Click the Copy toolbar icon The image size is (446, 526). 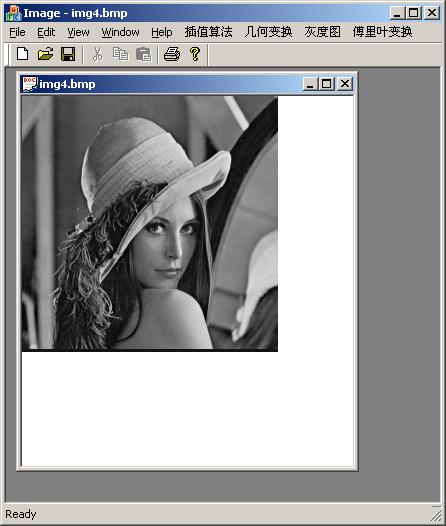[120, 54]
